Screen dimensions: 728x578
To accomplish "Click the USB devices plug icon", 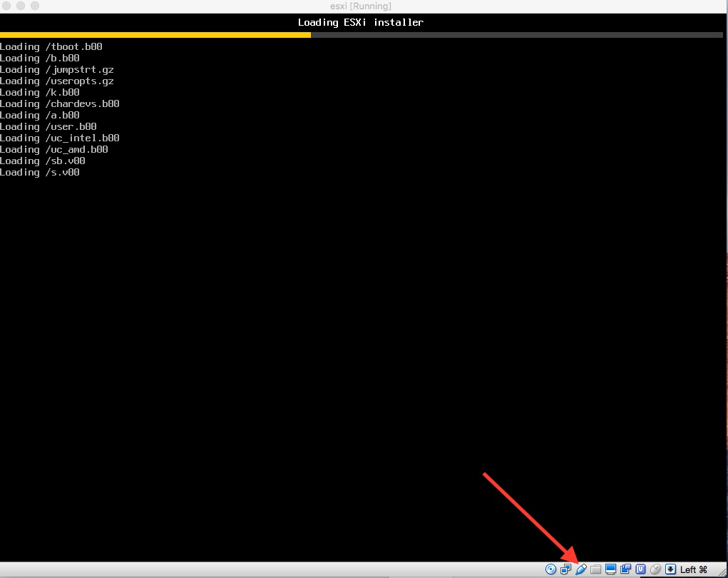I will click(581, 569).
